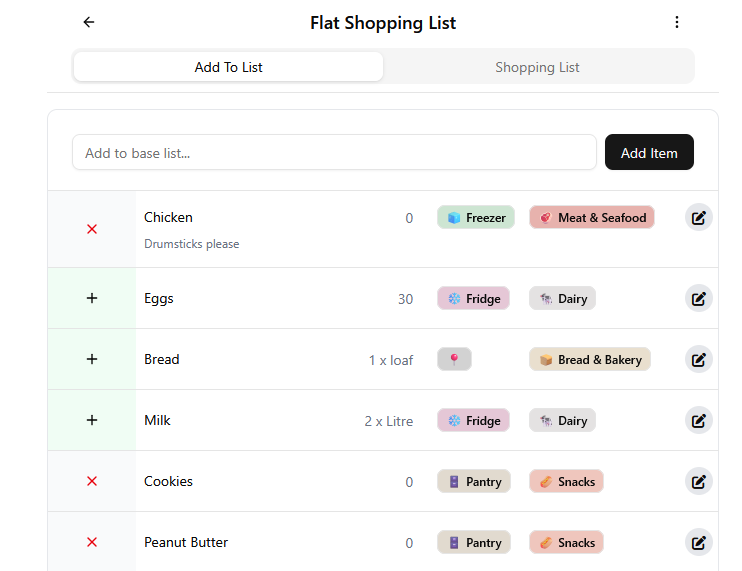This screenshot has width=742, height=571.
Task: Edit the Milk item
Action: pos(699,421)
